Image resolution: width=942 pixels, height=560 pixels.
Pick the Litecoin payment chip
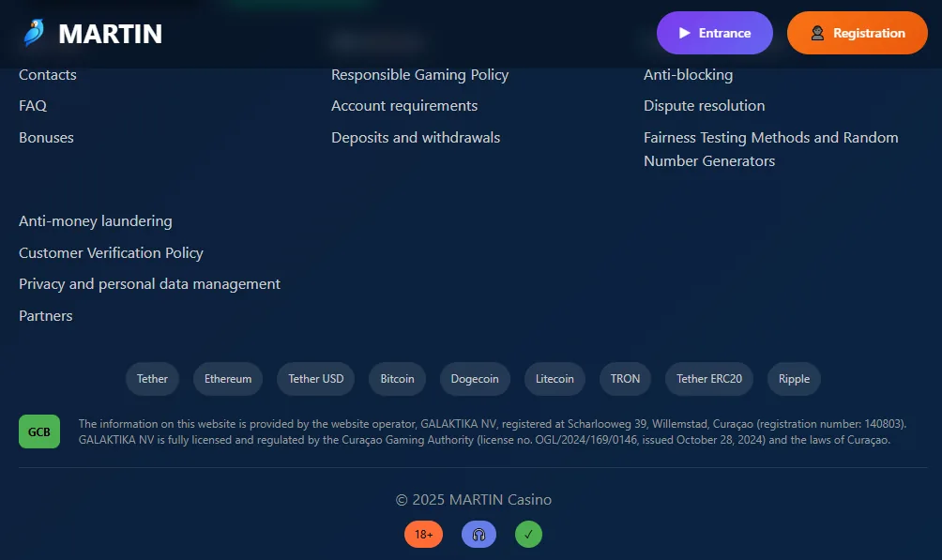point(555,379)
